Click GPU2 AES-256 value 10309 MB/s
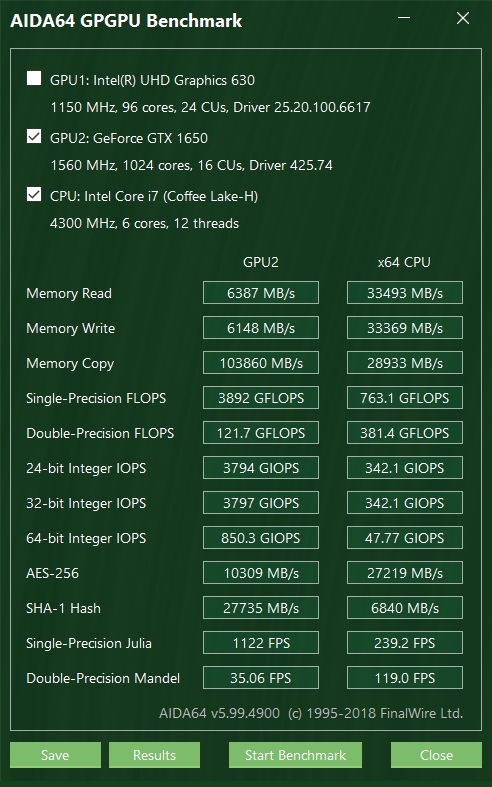The height and width of the screenshot is (787, 492). pyautogui.click(x=261, y=573)
